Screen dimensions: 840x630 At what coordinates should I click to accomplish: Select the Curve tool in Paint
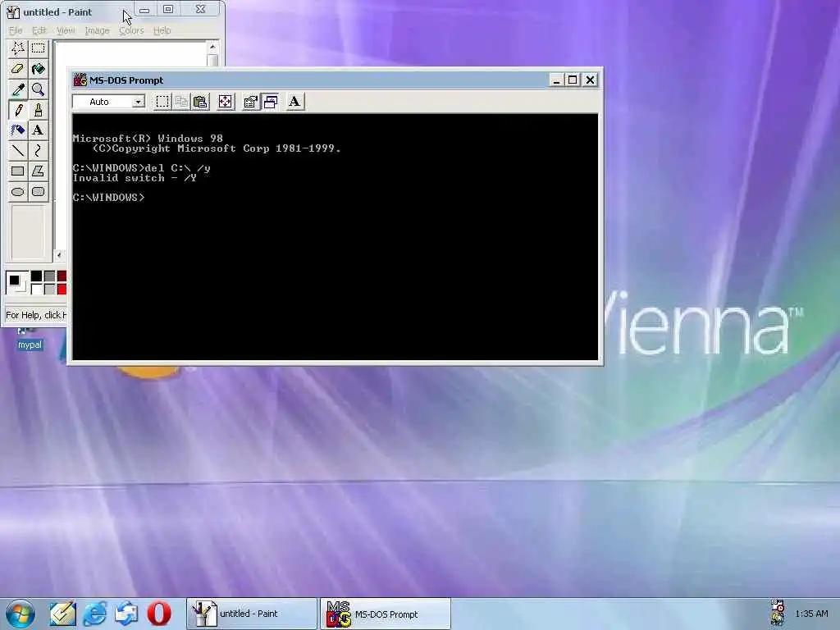point(38,151)
